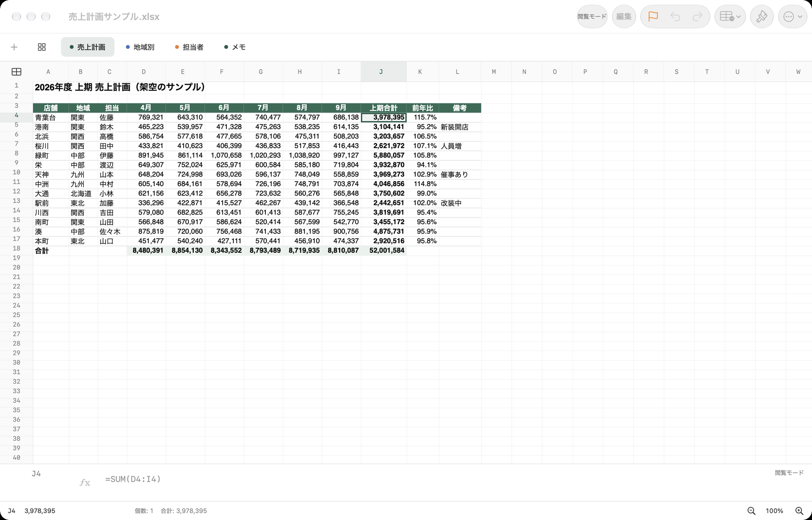This screenshot has width=812, height=520.
Task: Click the 前年比 header cell
Action: (423, 108)
